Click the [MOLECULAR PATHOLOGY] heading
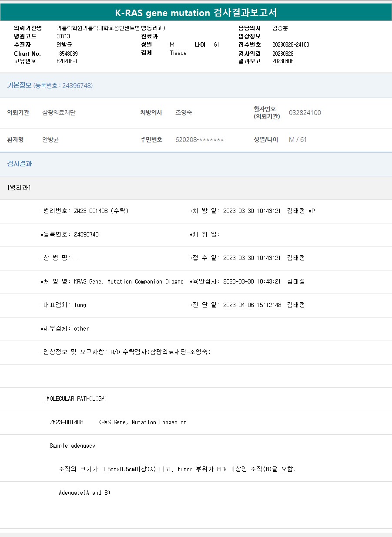 click(75, 399)
